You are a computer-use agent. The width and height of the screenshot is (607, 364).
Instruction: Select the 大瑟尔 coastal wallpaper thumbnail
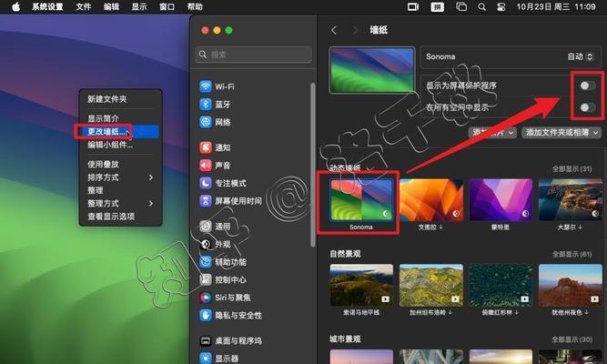click(x=571, y=200)
